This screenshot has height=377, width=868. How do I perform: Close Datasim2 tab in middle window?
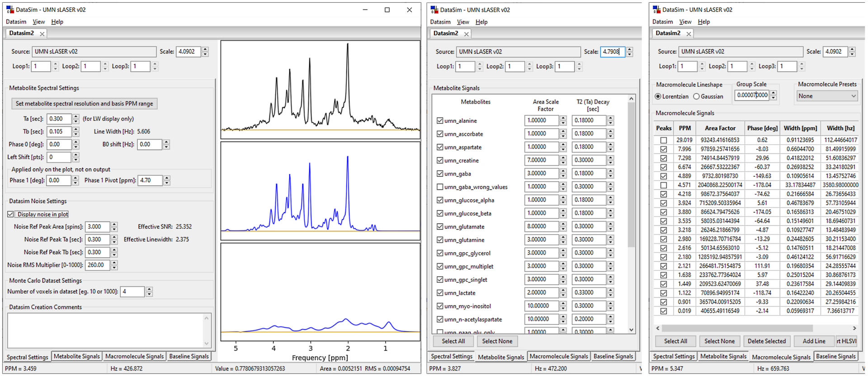(x=467, y=34)
